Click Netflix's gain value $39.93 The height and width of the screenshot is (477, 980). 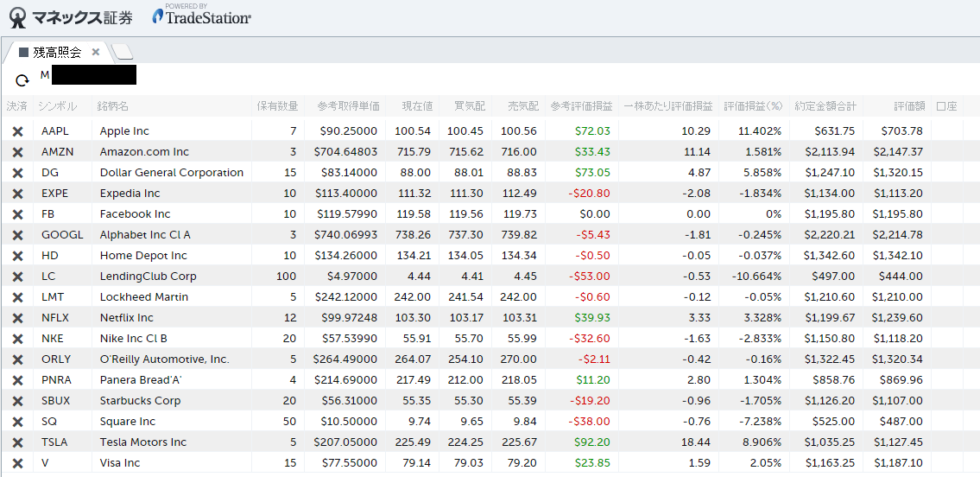(593, 318)
